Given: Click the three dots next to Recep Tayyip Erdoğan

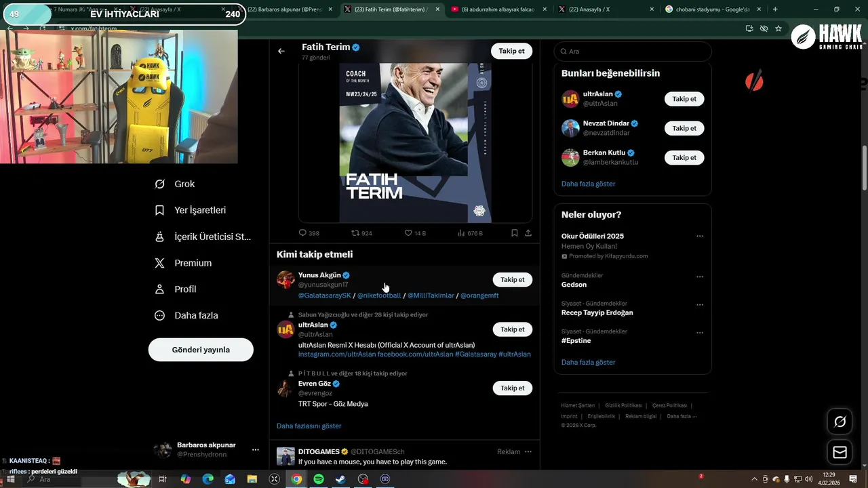Looking at the screenshot, I should click(700, 305).
